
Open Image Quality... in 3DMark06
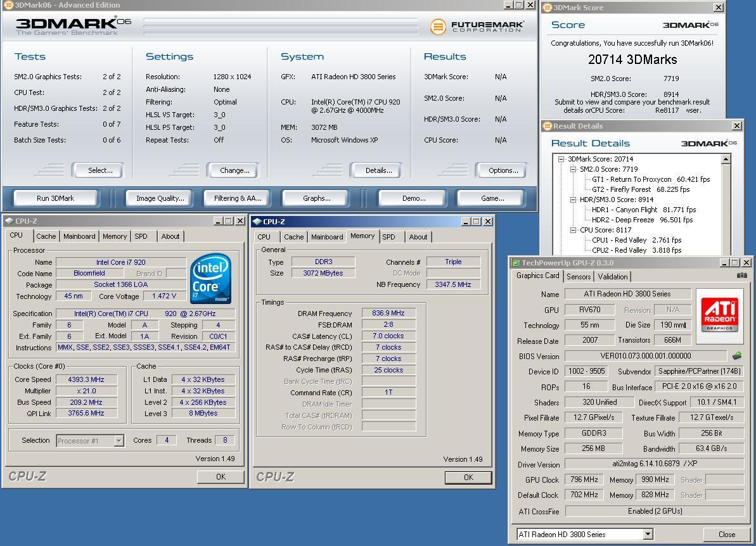[x=160, y=198]
